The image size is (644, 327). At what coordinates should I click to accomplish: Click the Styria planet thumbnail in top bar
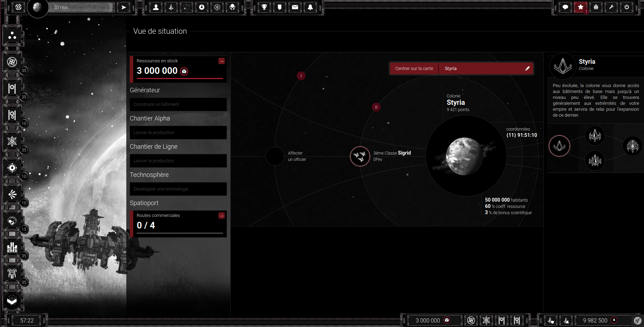38,7
